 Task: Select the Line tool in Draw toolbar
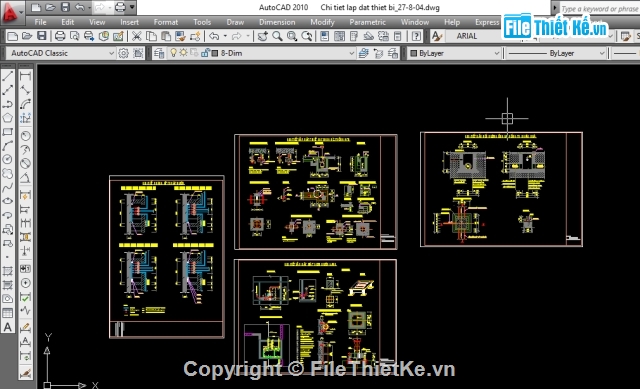[x=8, y=76]
